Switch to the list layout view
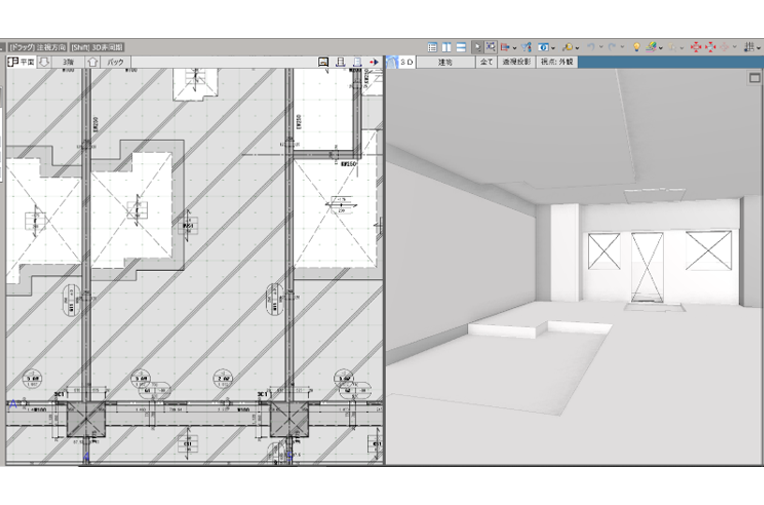Image resolution: width=764 pixels, height=505 pixels. click(432, 47)
